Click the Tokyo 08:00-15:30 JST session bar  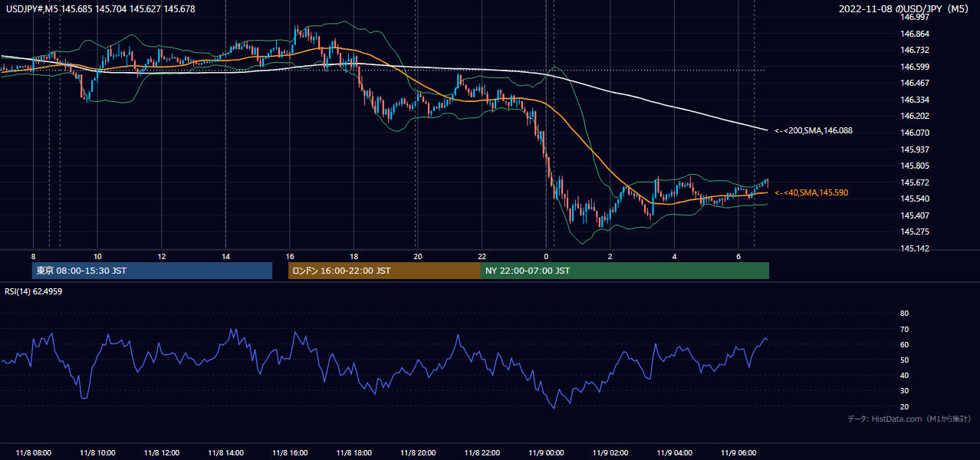point(153,271)
